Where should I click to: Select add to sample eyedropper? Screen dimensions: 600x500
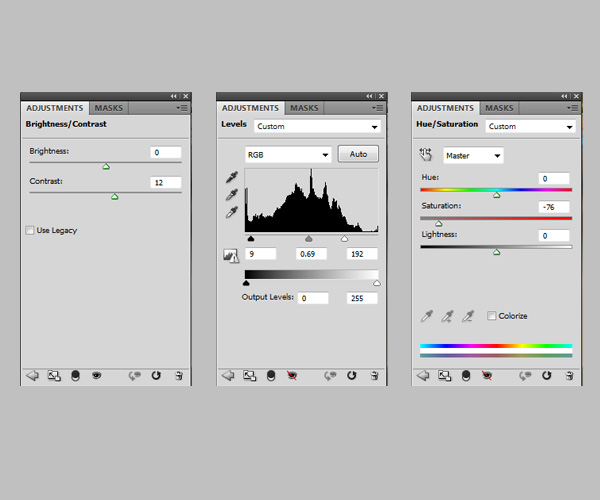[447, 316]
